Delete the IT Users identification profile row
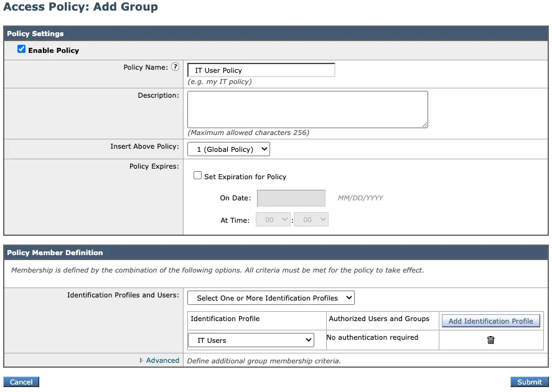Image resolution: width=552 pixels, height=392 pixels. pyautogui.click(x=490, y=340)
